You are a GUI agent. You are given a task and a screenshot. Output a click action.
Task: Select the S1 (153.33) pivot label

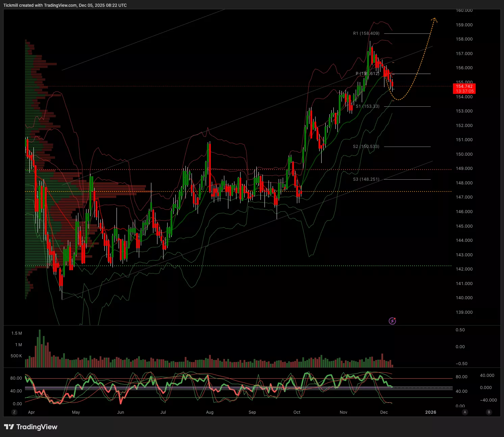point(368,106)
